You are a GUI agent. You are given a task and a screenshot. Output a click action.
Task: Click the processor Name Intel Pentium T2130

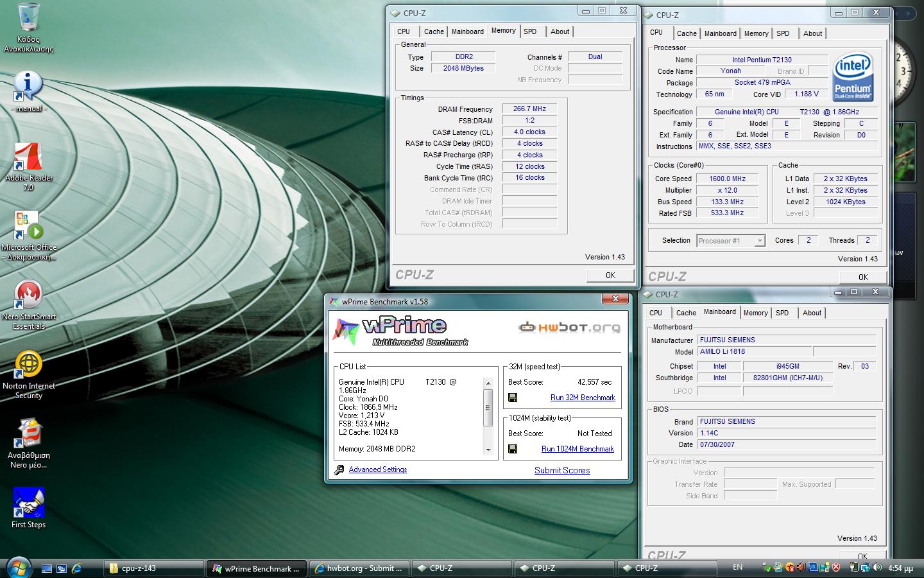tap(762, 60)
